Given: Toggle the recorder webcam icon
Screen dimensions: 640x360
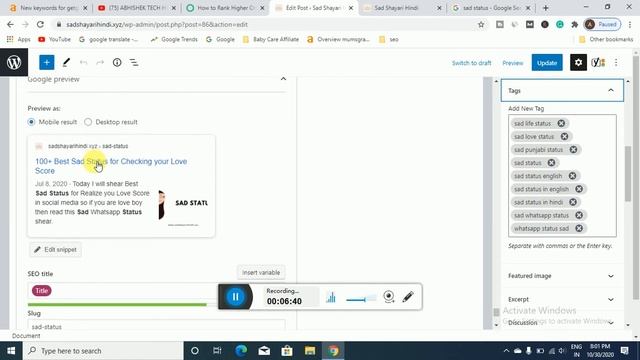Looking at the screenshot, I should point(389,297).
